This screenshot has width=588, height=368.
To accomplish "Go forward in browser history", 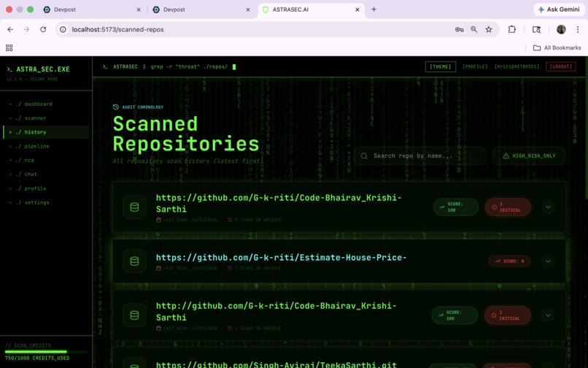I will (x=26, y=29).
